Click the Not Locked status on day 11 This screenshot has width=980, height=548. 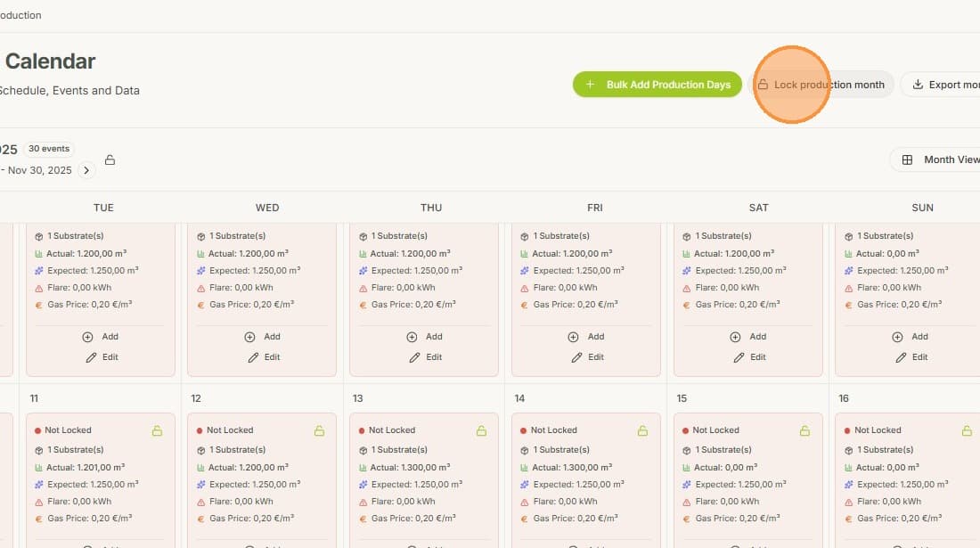68,429
